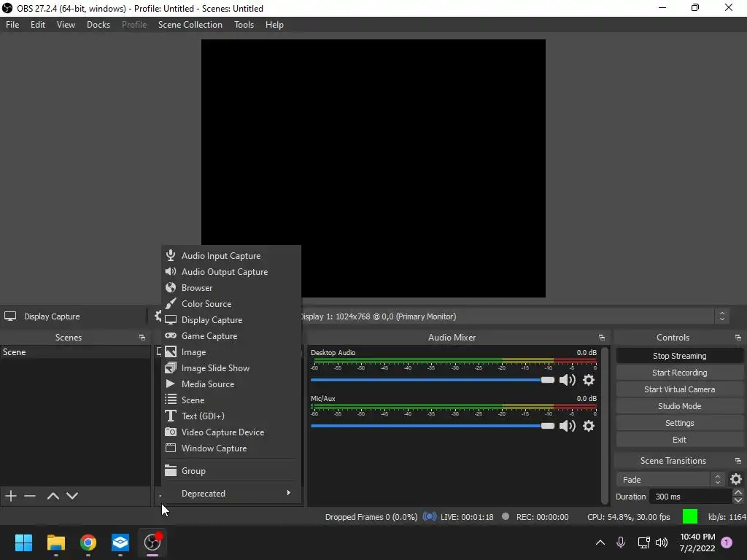Open the Help menu

pos(274,25)
